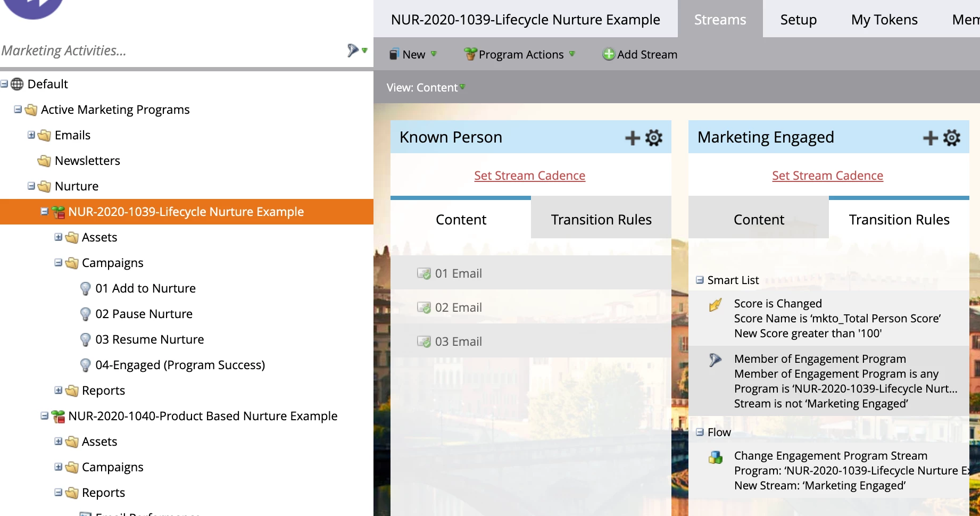This screenshot has width=980, height=516.
Task: Collapse the NUR-2020-1039 program node
Action: pyautogui.click(x=45, y=211)
